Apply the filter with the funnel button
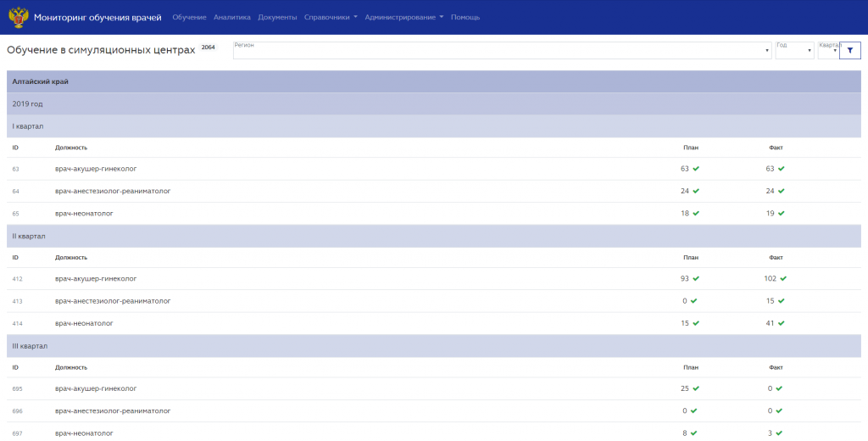Viewport: 868px width, 441px height. click(849, 50)
